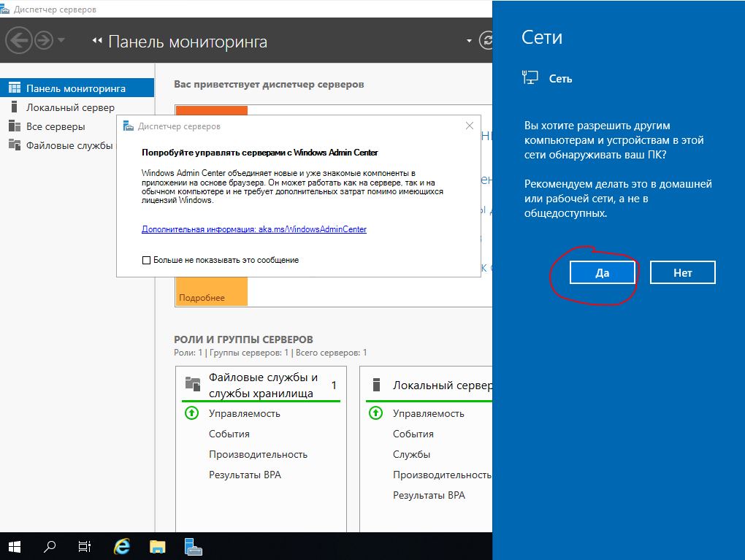The height and width of the screenshot is (560, 745).
Task: Click the forward navigation arrow button
Action: click(43, 40)
